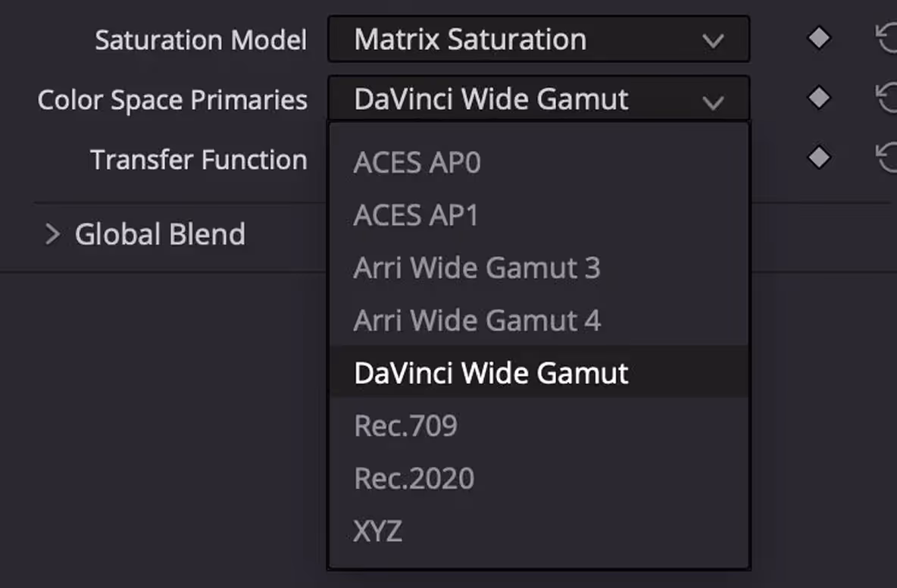Viewport: 897px width, 588px height.
Task: Toggle keyframe diamond for Saturation Model
Action: (819, 39)
